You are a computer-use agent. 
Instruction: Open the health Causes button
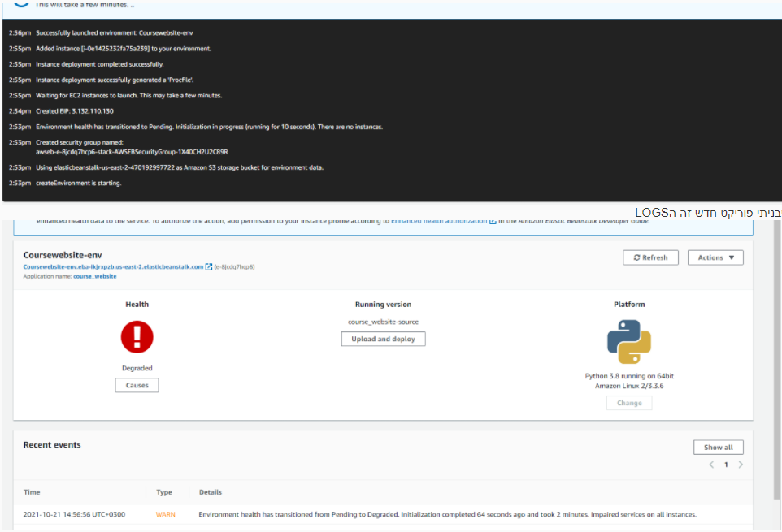(137, 385)
